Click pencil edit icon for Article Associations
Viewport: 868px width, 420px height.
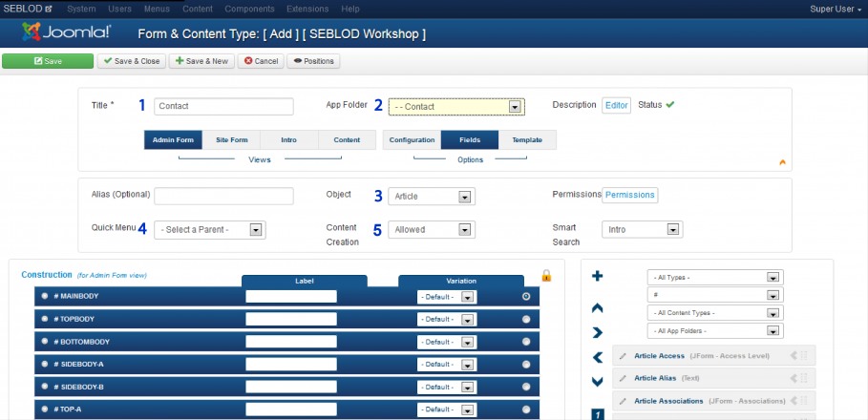click(623, 401)
